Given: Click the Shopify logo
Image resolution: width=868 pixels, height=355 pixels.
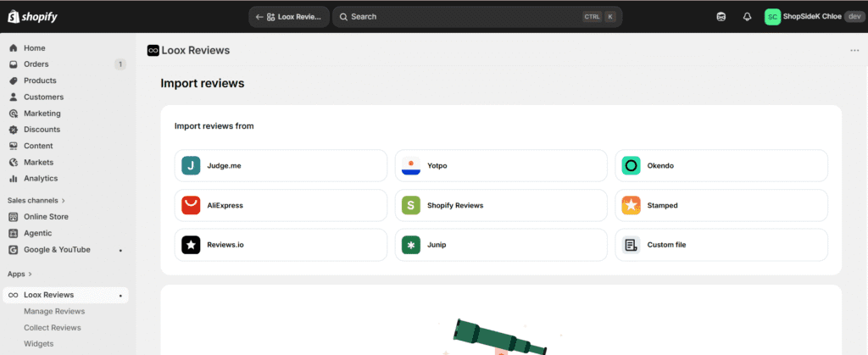Looking at the screenshot, I should coord(33,17).
